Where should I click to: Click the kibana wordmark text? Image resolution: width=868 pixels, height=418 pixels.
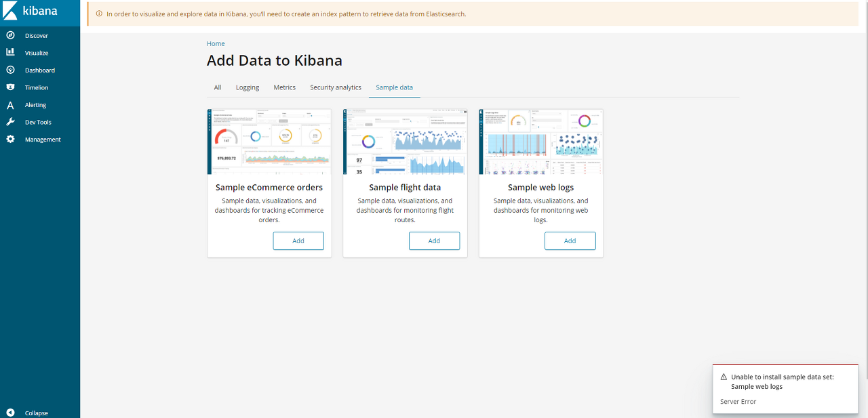40,11
